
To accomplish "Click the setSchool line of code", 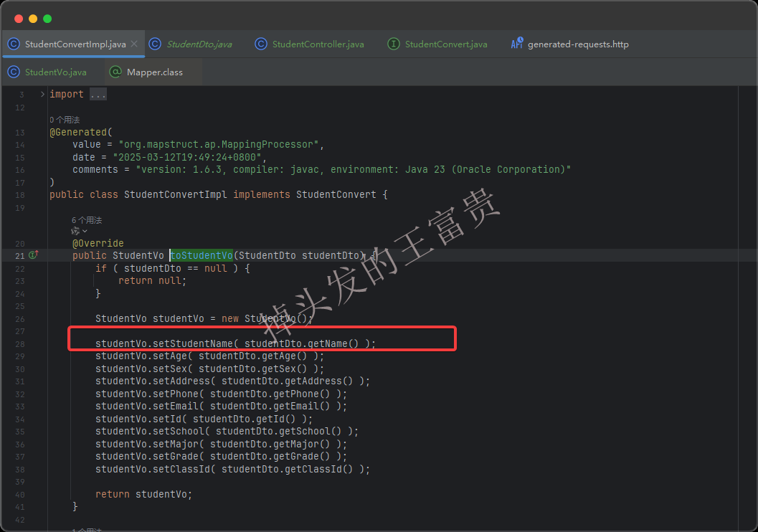I will (227, 432).
